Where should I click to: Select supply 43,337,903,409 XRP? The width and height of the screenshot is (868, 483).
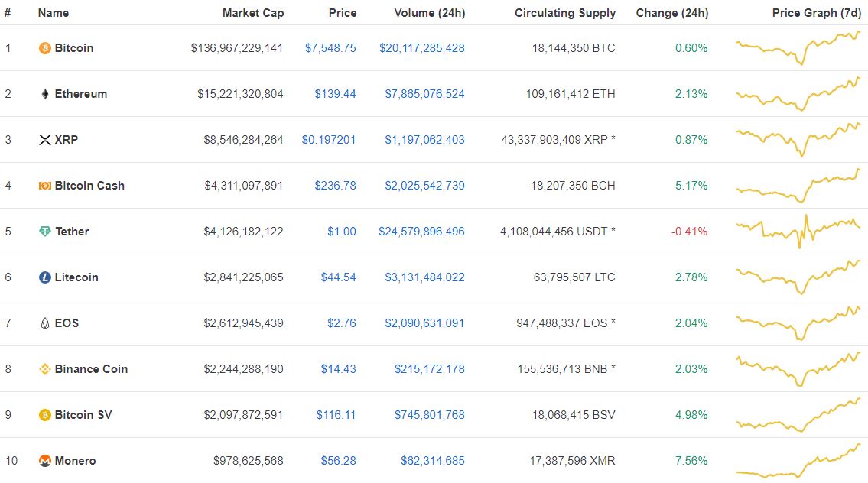click(x=558, y=140)
